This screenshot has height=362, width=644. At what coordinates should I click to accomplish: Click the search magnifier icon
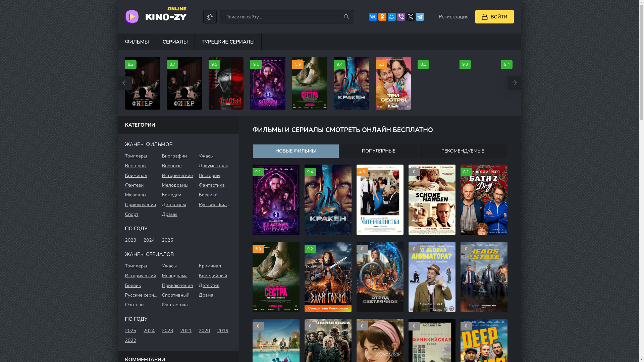tap(346, 17)
